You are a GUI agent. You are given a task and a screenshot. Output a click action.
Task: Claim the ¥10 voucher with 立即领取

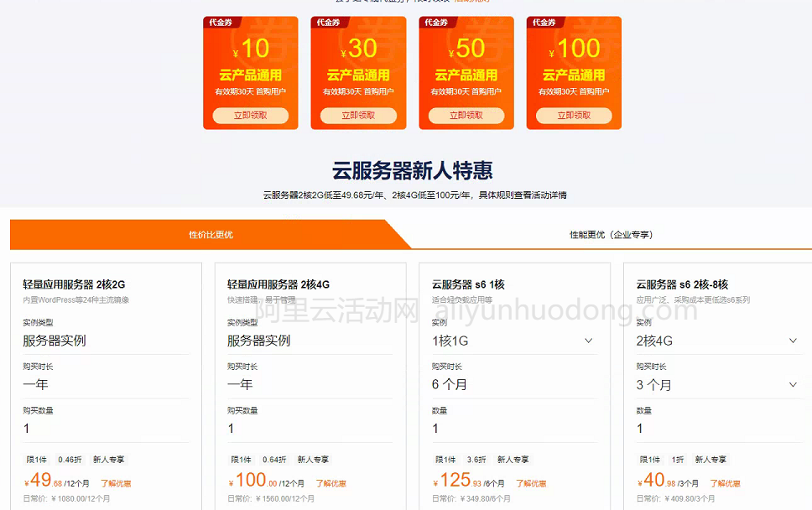tap(249, 116)
